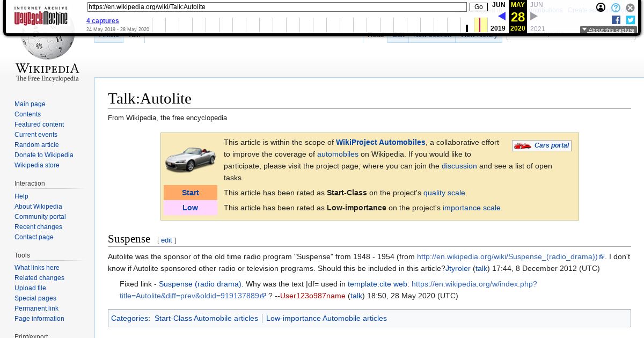Open Low-importance Automobile articles category

tap(326, 318)
